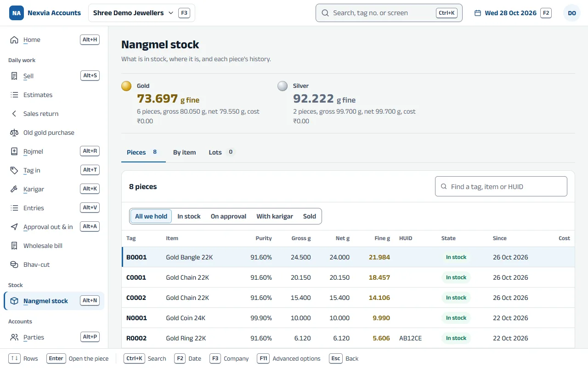This screenshot has width=588, height=368.
Task: Filter pieces by In stock
Action: (189, 216)
